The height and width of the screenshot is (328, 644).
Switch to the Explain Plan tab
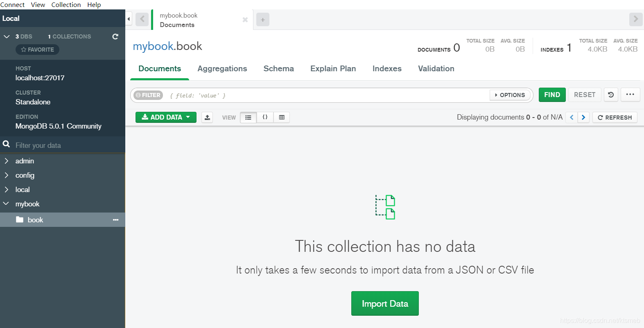333,69
